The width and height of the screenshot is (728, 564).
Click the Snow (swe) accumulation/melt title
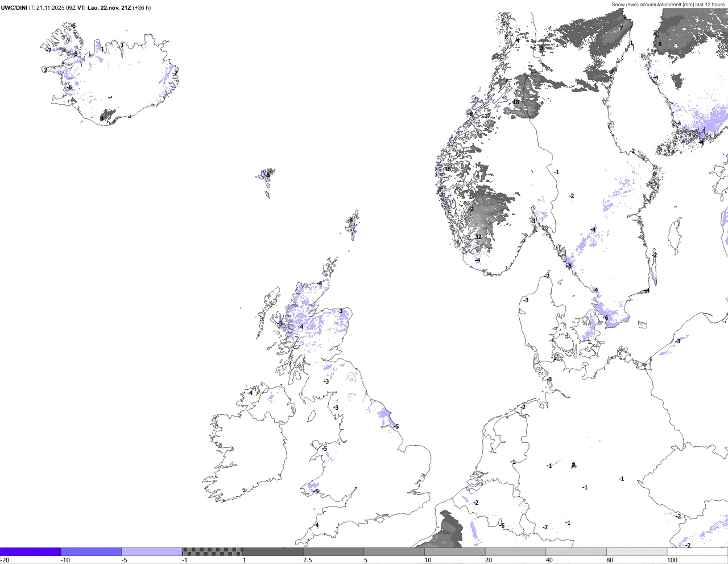point(668,4)
